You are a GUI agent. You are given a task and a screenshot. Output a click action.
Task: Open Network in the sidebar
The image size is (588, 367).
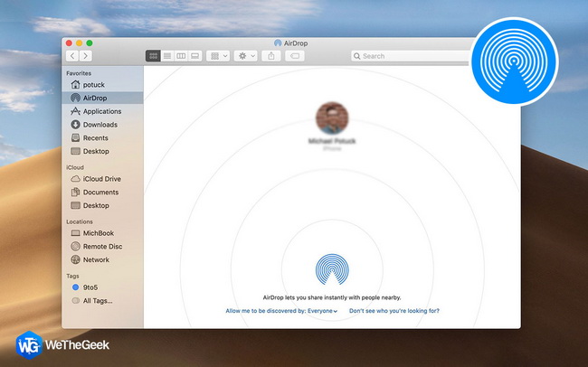pyautogui.click(x=102, y=259)
